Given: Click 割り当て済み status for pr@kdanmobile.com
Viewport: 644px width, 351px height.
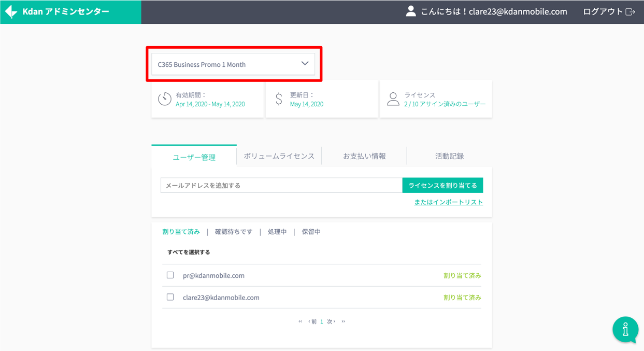Looking at the screenshot, I should click(x=462, y=276).
